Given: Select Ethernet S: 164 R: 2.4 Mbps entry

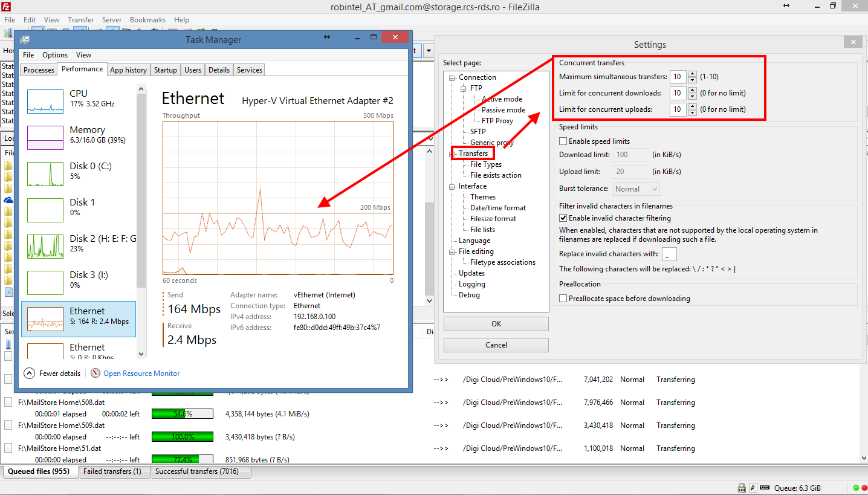Looking at the screenshot, I should [79, 319].
